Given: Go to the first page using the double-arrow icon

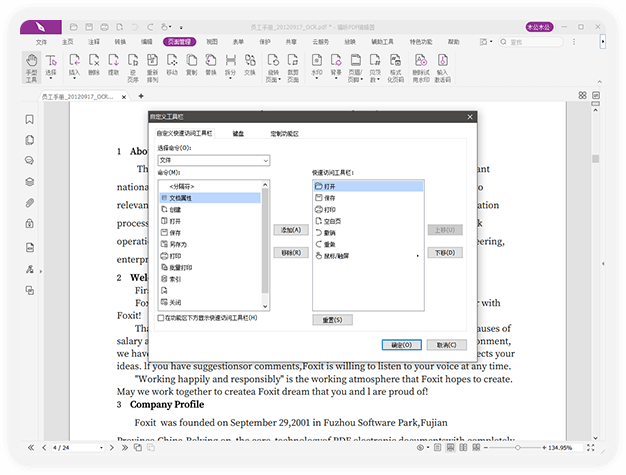Looking at the screenshot, I should coord(31,448).
